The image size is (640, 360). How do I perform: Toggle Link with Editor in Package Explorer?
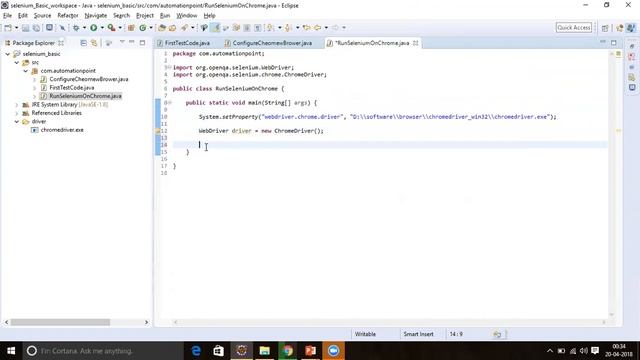pyautogui.click(x=94, y=43)
